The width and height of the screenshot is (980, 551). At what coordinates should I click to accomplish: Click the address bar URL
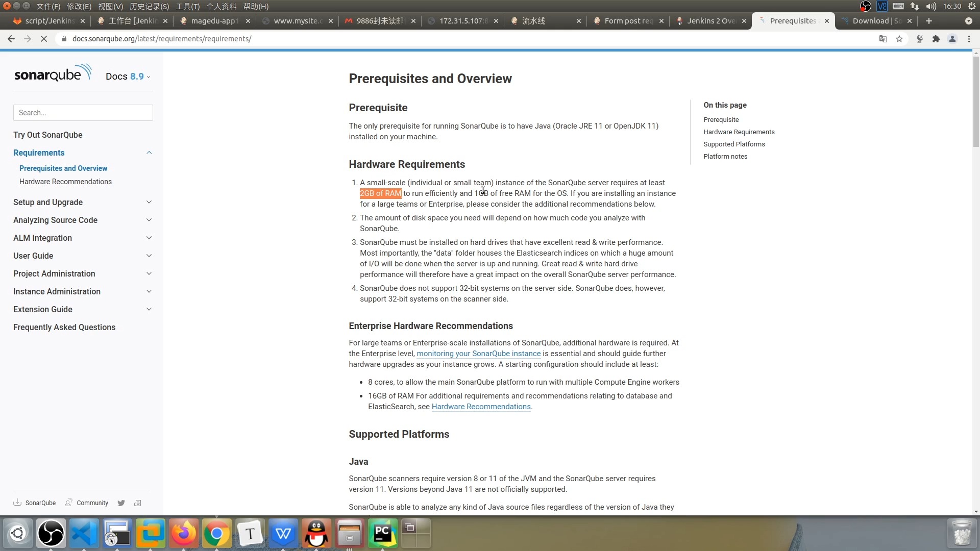(162, 39)
